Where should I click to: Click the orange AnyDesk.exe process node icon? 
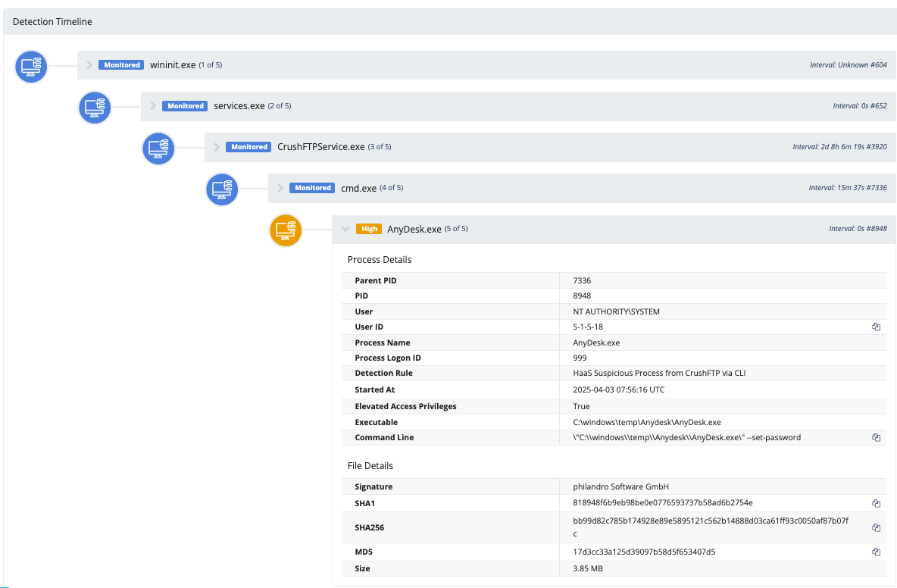point(286,230)
